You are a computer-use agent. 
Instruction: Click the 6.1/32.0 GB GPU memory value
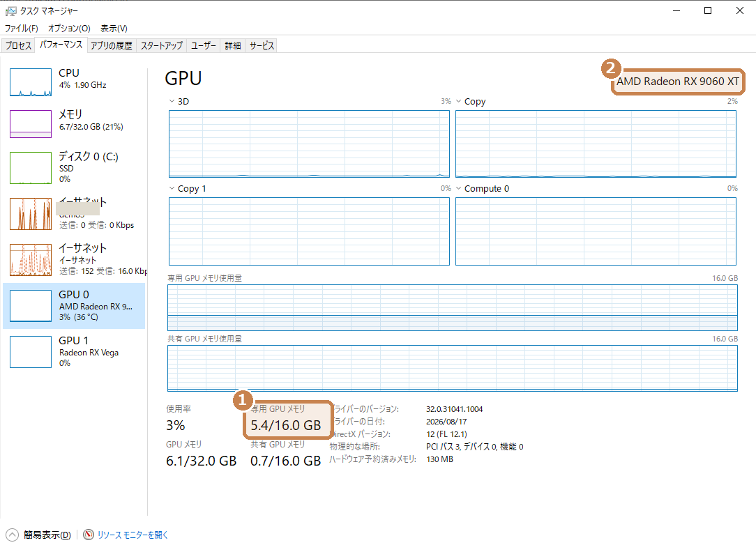201,461
